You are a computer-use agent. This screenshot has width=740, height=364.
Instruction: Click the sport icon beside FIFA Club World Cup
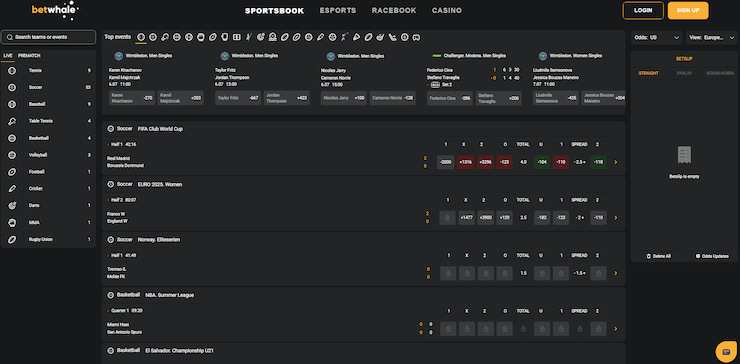click(111, 128)
